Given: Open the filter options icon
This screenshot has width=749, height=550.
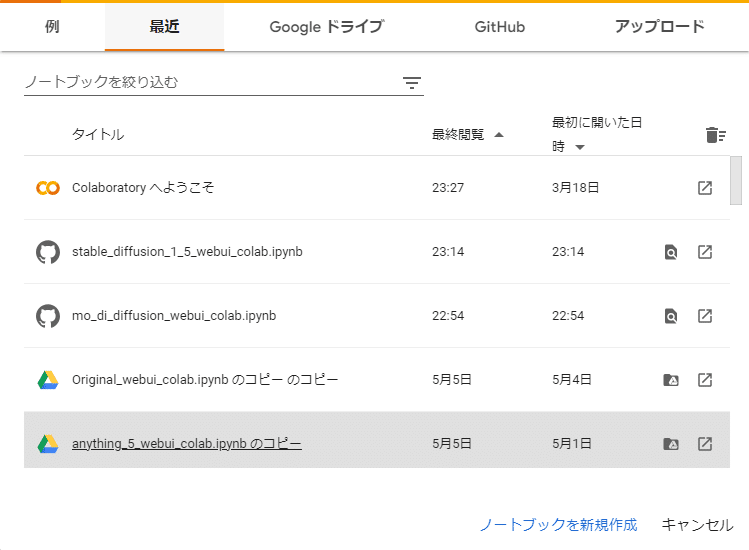Looking at the screenshot, I should (412, 83).
